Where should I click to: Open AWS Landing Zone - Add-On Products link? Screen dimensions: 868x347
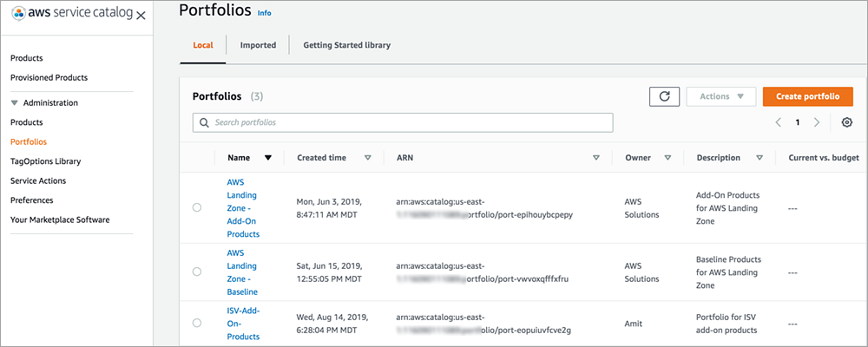[x=243, y=207]
